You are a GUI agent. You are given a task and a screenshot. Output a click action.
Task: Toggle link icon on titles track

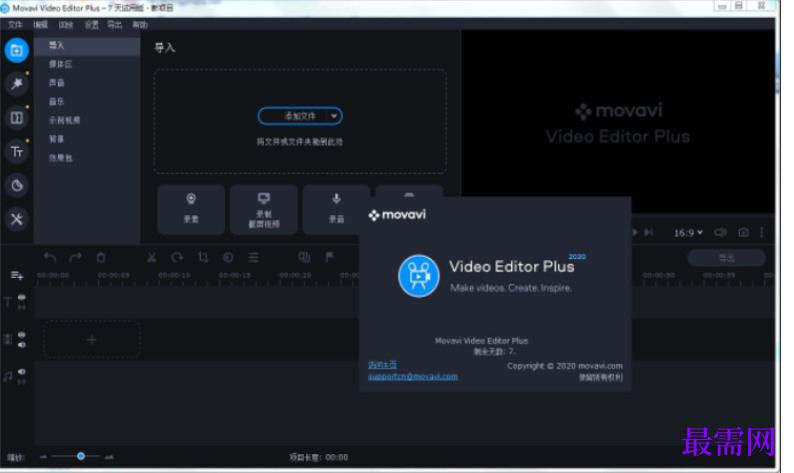pos(22,307)
